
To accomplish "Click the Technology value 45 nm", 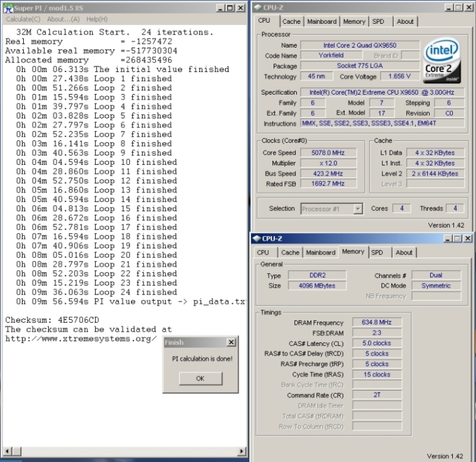I will click(317, 76).
